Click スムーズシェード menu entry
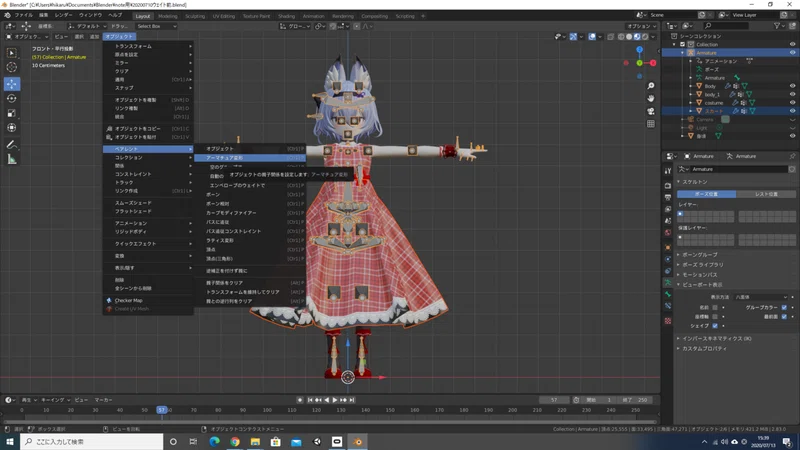Image resolution: width=800 pixels, height=450 pixels. [148, 203]
